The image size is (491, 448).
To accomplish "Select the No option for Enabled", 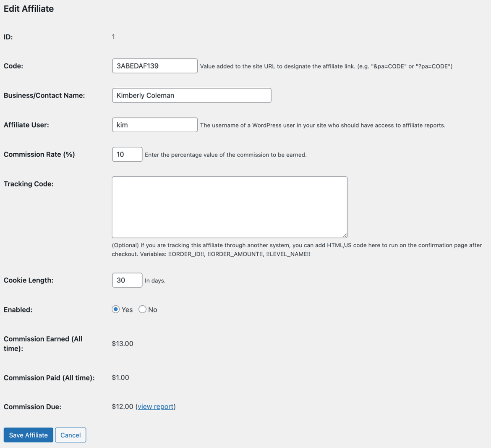I will pos(142,309).
